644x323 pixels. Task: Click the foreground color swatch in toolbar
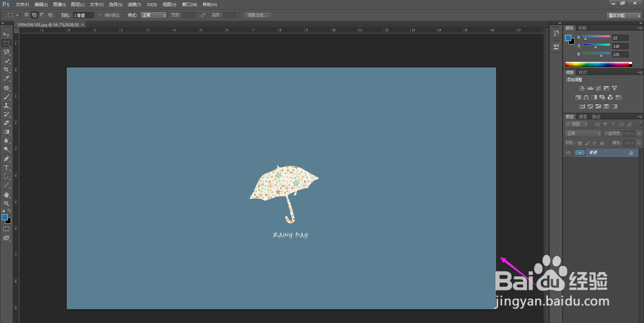click(x=5, y=218)
